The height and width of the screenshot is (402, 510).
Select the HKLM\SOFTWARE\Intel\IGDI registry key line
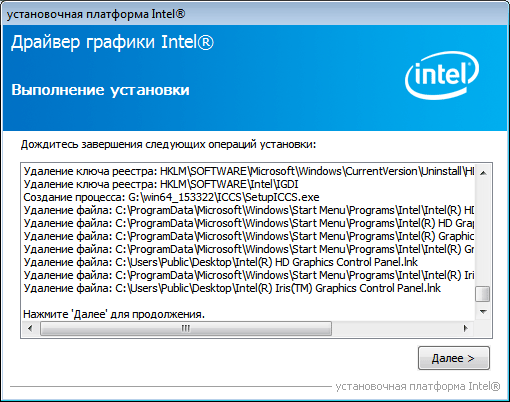point(161,184)
